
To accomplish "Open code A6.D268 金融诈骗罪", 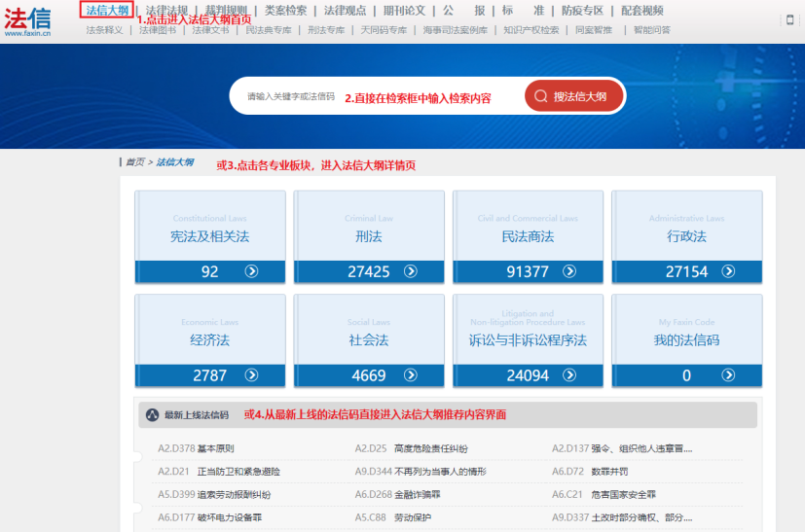I will [398, 494].
